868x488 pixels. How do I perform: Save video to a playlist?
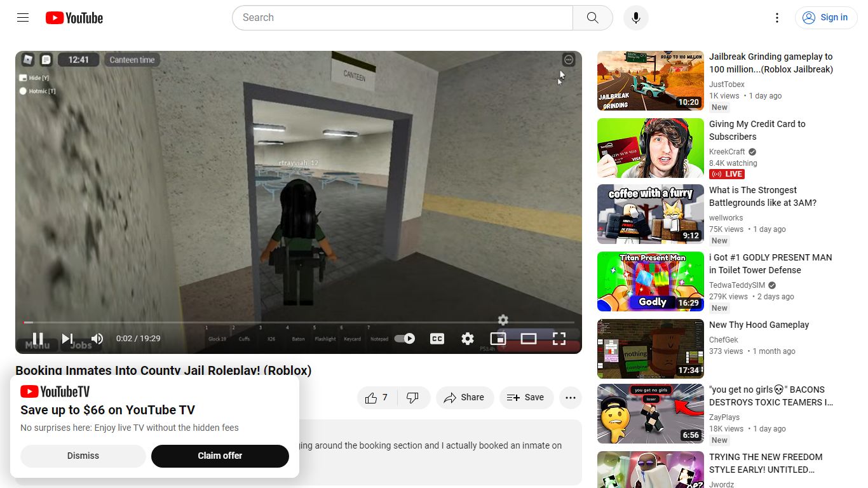tap(526, 398)
